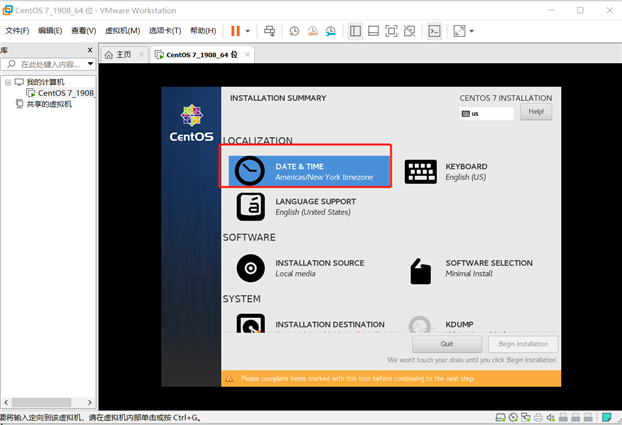The image size is (622, 425).
Task: Open the console view icon
Action: pos(434,31)
